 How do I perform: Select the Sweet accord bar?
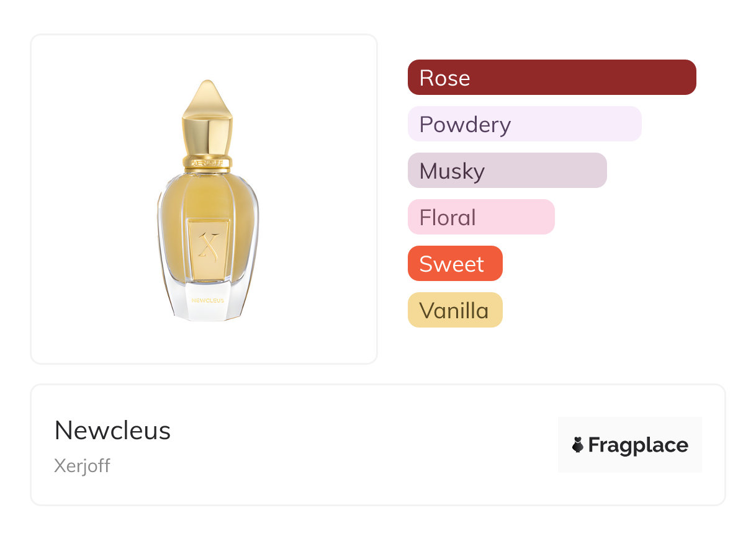pyautogui.click(x=454, y=264)
